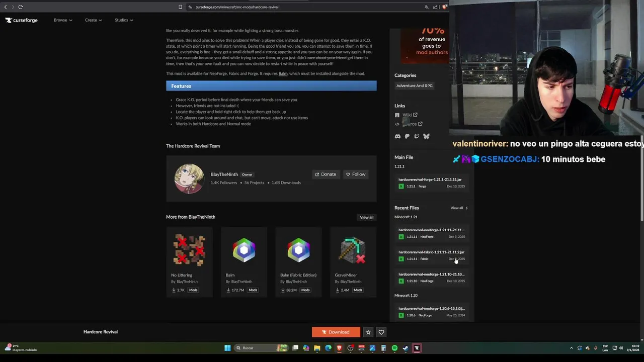This screenshot has height=362, width=644.
Task: Open Spotify from taskbar
Action: click(394, 348)
